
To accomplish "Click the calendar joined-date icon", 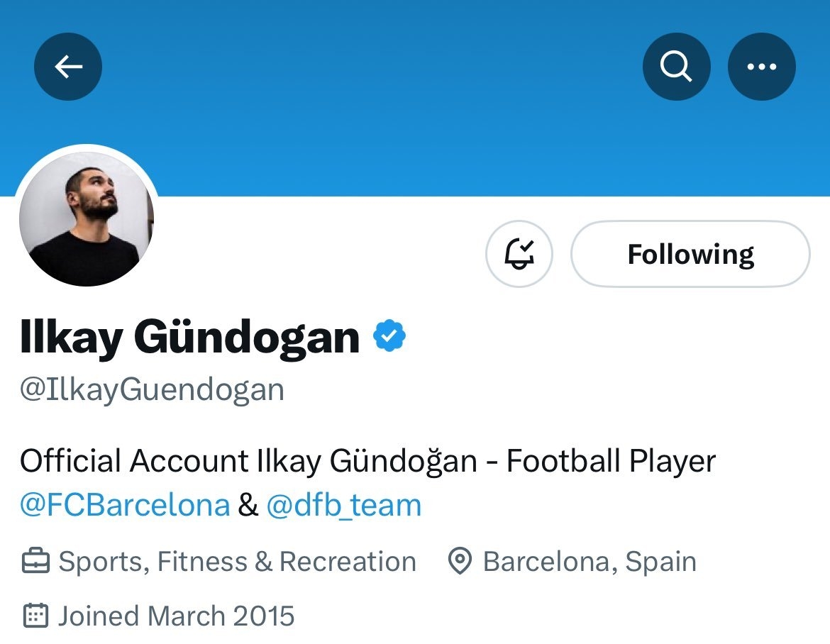I will [35, 615].
